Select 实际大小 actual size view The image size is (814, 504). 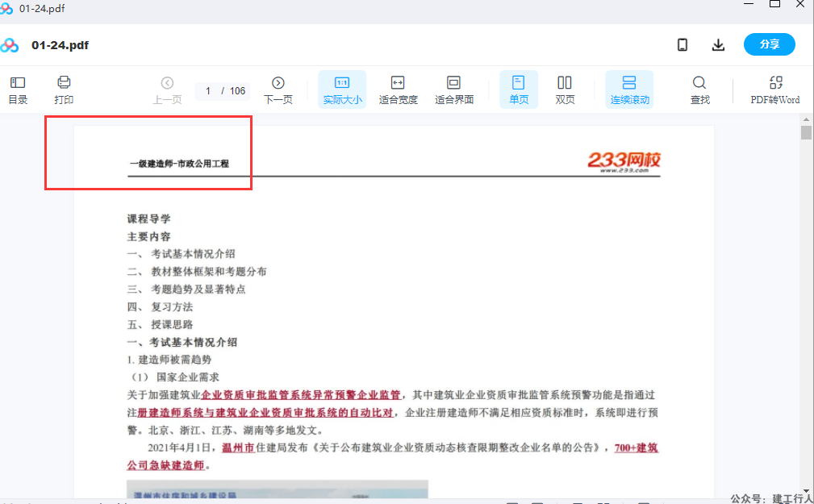[342, 90]
